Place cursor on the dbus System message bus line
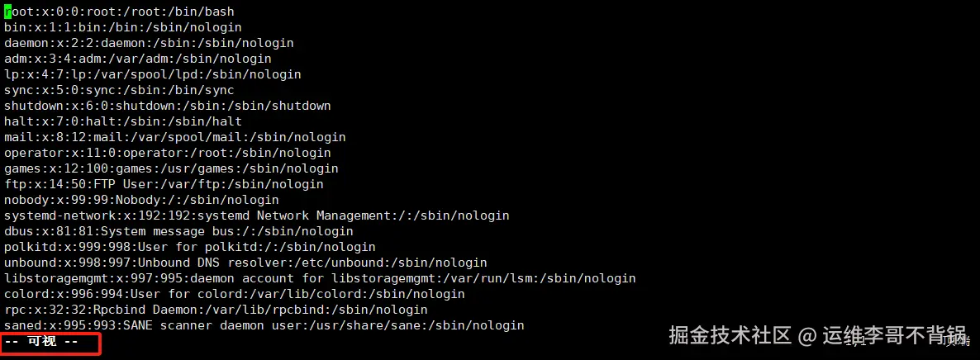This screenshot has width=980, height=360. click(x=178, y=231)
